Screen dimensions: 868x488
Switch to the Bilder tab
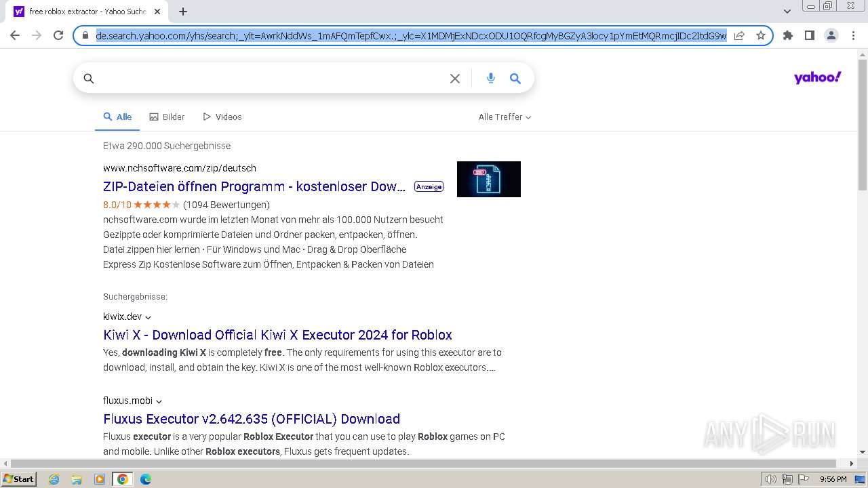click(167, 117)
